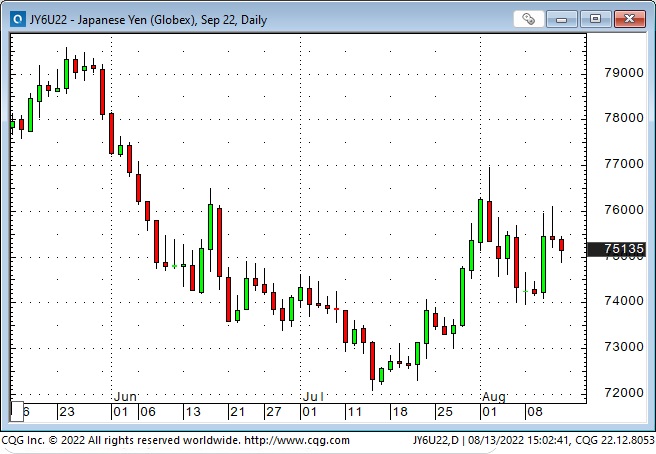Click the '08/13/2022 15:02:41' timestamp in footer
The height and width of the screenshot is (454, 656).
518,440
